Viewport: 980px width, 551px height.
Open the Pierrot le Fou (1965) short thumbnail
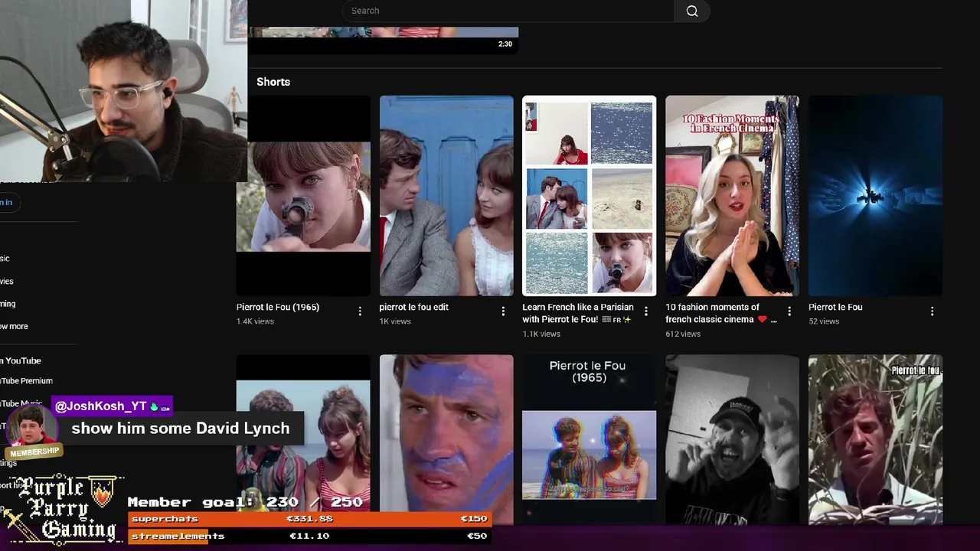click(x=303, y=196)
